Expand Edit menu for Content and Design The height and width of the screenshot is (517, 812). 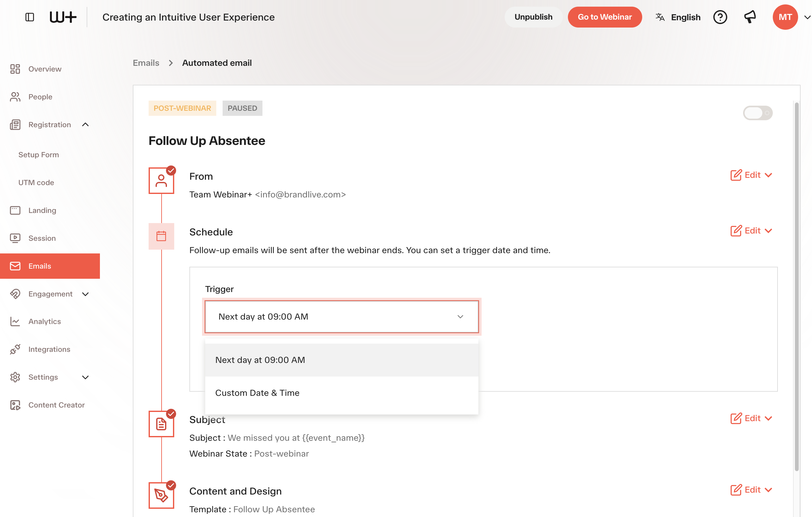751,490
